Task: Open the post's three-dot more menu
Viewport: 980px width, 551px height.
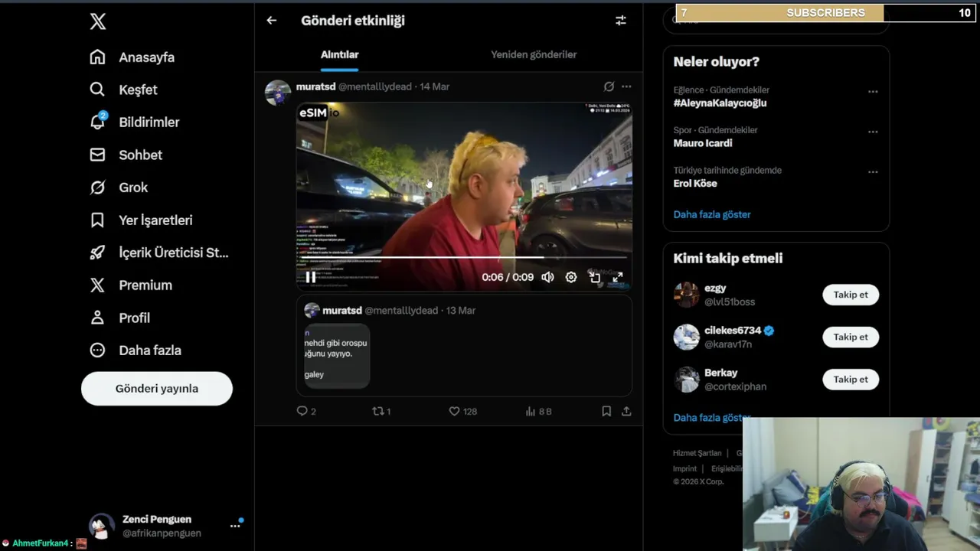Action: [626, 86]
